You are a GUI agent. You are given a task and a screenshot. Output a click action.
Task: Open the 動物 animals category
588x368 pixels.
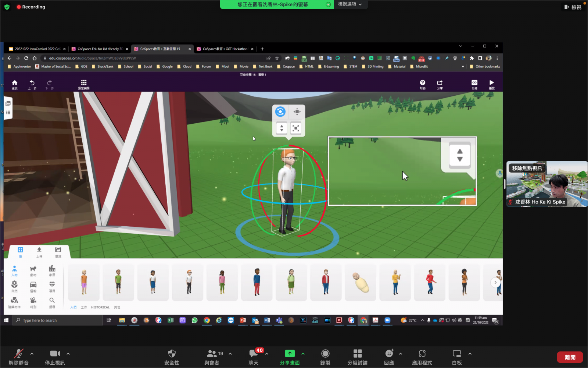[x=33, y=270]
